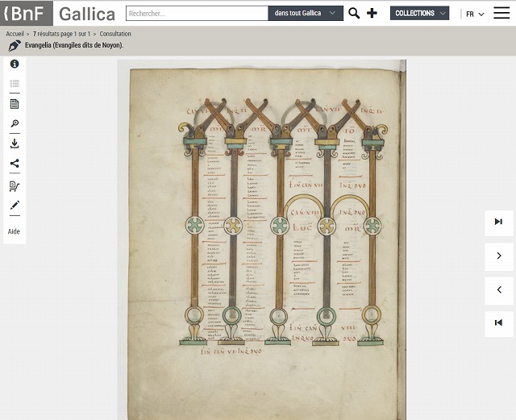This screenshot has height=420, width=516.
Task: Open the zoom/search-in-document icon
Action: pos(15,123)
